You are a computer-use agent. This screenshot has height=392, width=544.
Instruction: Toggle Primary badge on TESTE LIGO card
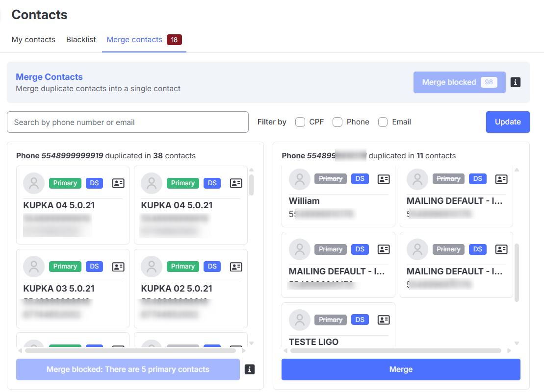[x=331, y=320]
